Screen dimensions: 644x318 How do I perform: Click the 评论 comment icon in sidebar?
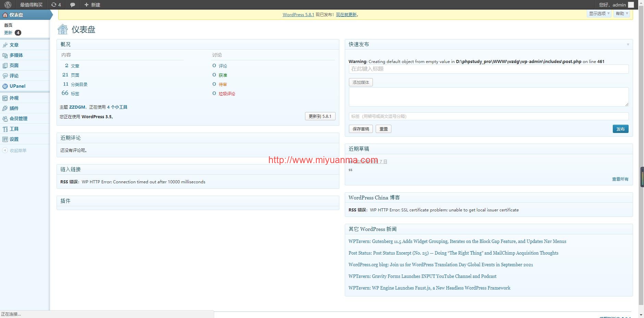tap(5, 76)
